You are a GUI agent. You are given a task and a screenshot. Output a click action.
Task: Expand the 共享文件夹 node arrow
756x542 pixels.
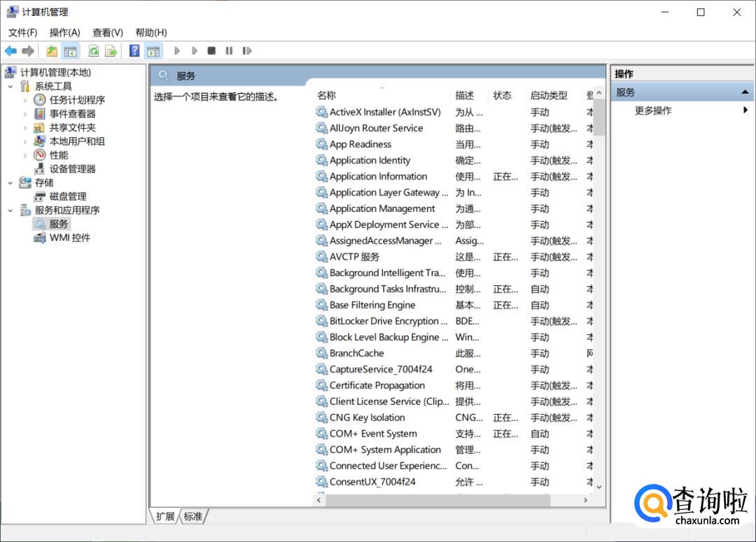click(x=25, y=128)
